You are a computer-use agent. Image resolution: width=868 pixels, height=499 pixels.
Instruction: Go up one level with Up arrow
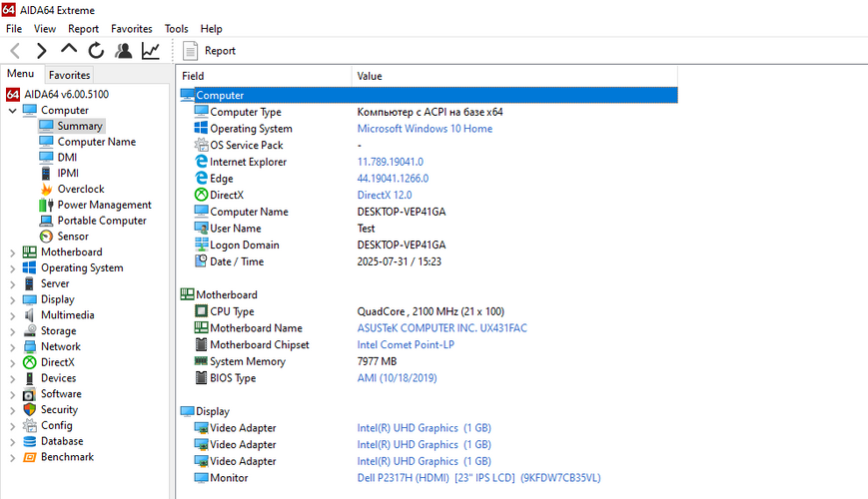coord(69,50)
